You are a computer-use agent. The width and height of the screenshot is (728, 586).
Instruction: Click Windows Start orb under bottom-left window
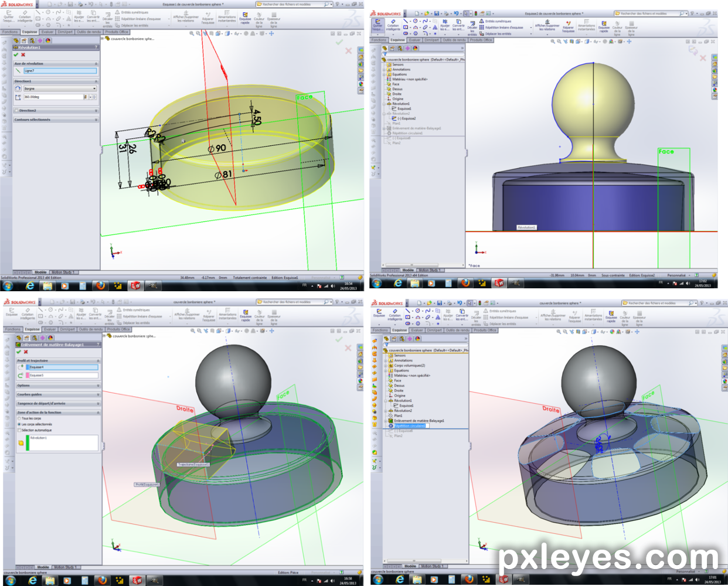click(11, 580)
